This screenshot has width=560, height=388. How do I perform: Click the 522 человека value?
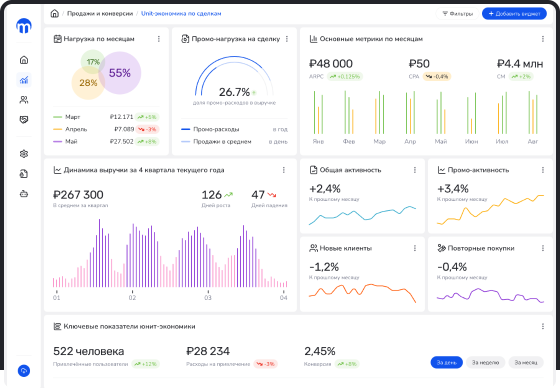[89, 351]
